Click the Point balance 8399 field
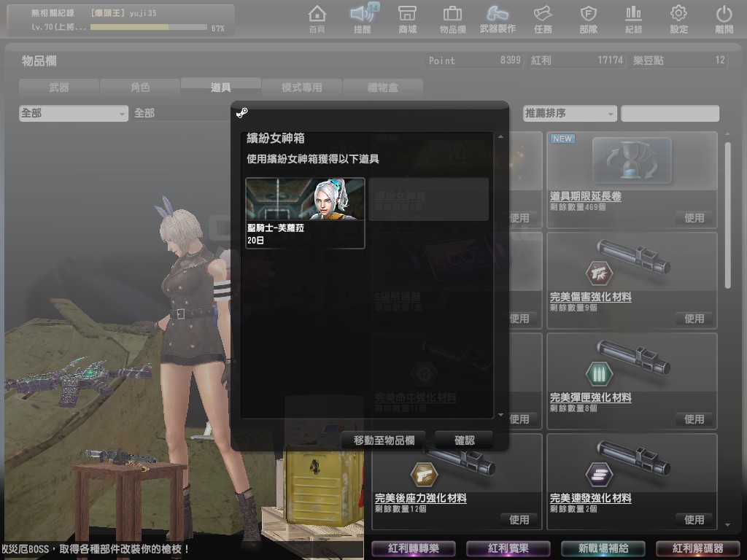This screenshot has height=560, width=747. coord(474,61)
